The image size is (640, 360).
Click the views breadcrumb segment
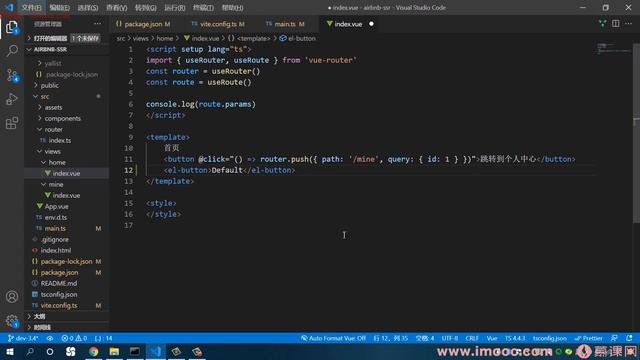pos(140,38)
